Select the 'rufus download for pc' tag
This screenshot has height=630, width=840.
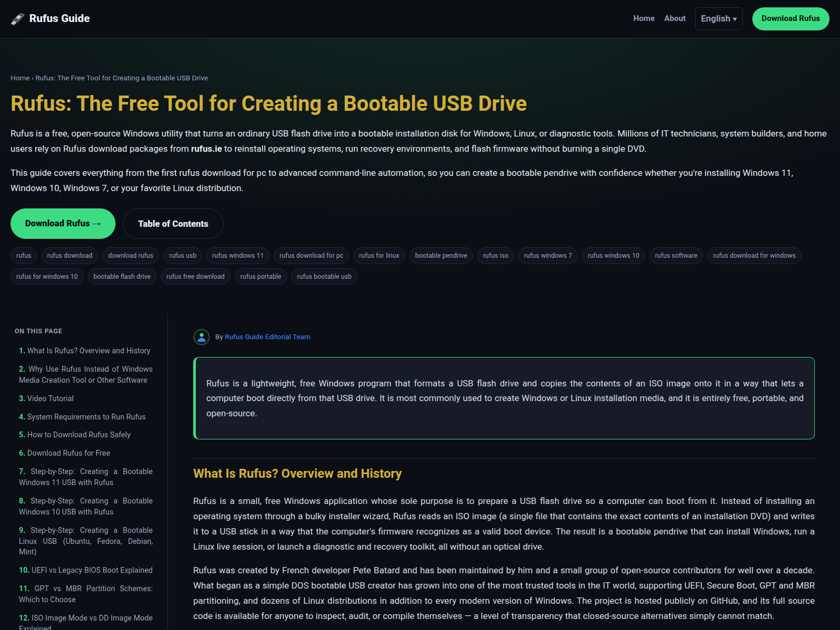coord(311,256)
